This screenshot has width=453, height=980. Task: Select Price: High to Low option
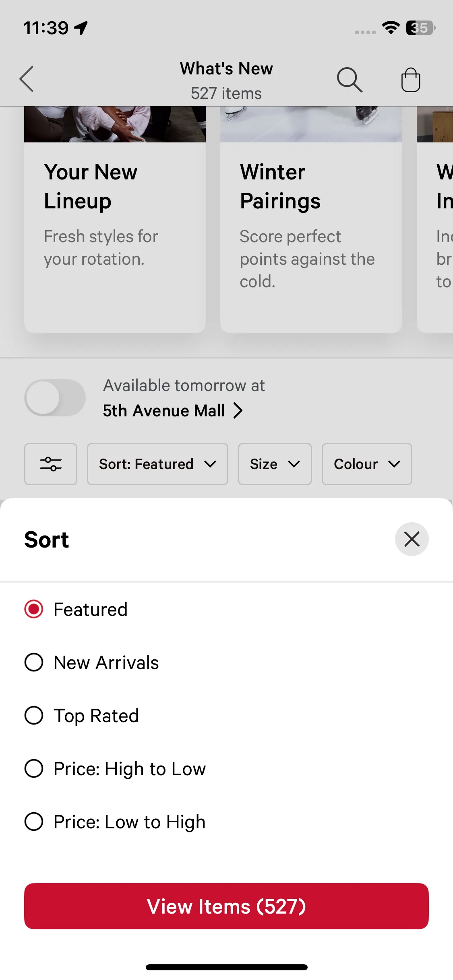click(x=34, y=768)
